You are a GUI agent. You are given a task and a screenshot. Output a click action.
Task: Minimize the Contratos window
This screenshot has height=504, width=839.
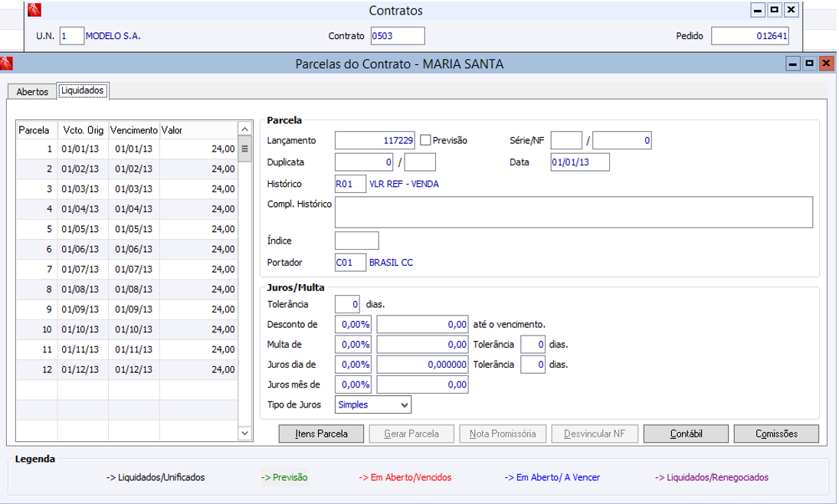pos(758,10)
